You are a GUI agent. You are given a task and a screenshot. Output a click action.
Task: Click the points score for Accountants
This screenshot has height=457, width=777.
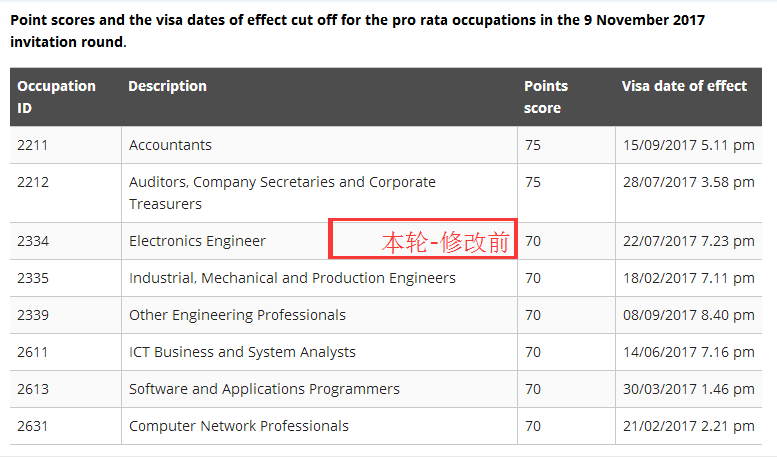pyautogui.click(x=532, y=145)
